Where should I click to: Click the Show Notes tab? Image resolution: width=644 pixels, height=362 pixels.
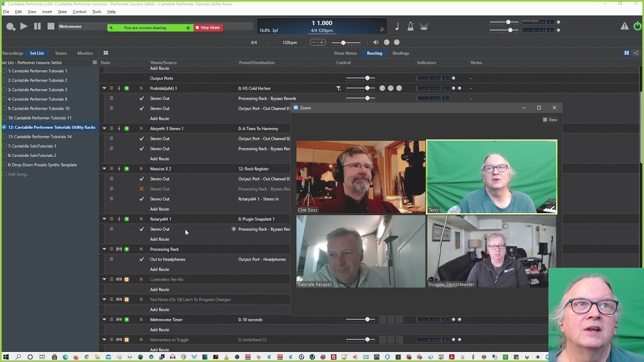point(345,53)
